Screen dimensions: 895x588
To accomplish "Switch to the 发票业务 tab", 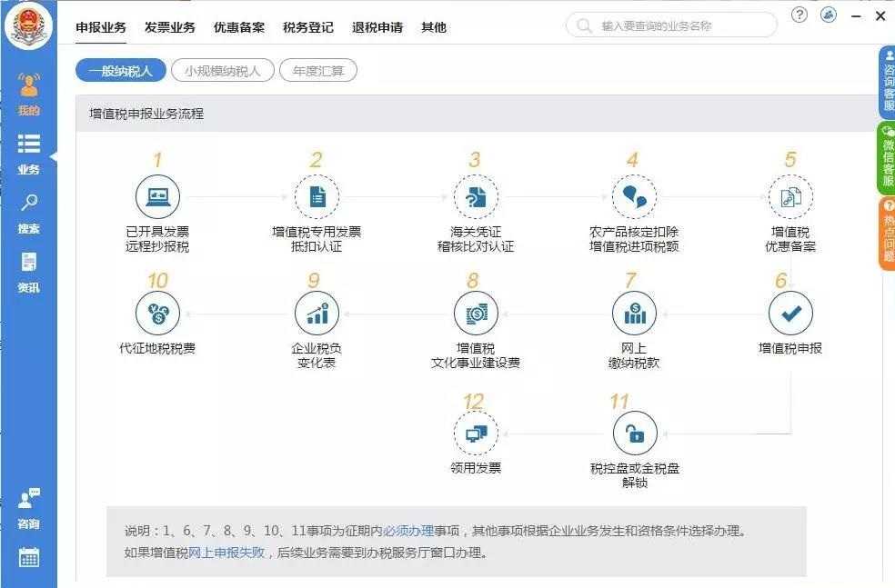I will tap(171, 27).
